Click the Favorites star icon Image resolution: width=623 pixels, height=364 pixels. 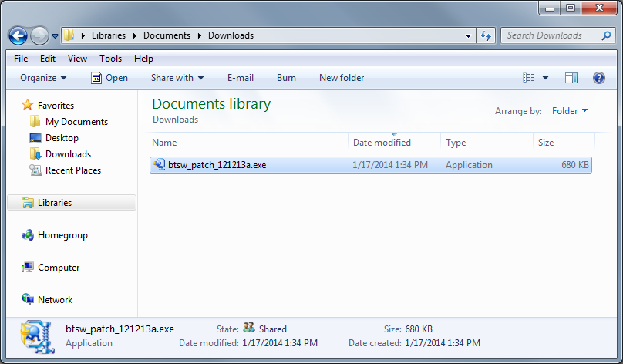coord(28,105)
